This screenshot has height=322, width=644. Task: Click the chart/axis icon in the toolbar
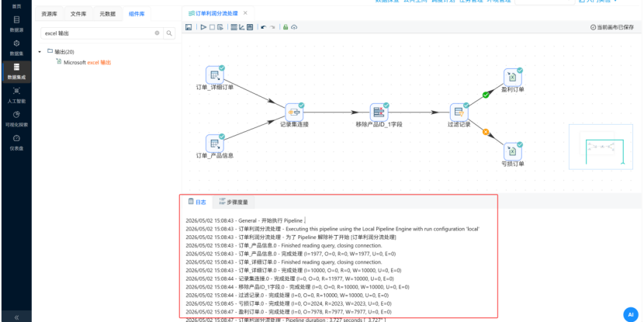[x=241, y=27]
